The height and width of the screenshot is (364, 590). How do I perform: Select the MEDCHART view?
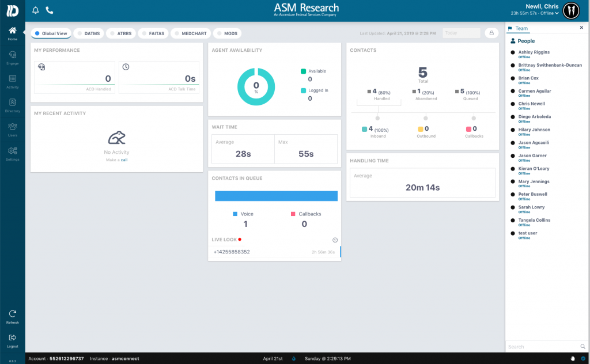pyautogui.click(x=190, y=33)
